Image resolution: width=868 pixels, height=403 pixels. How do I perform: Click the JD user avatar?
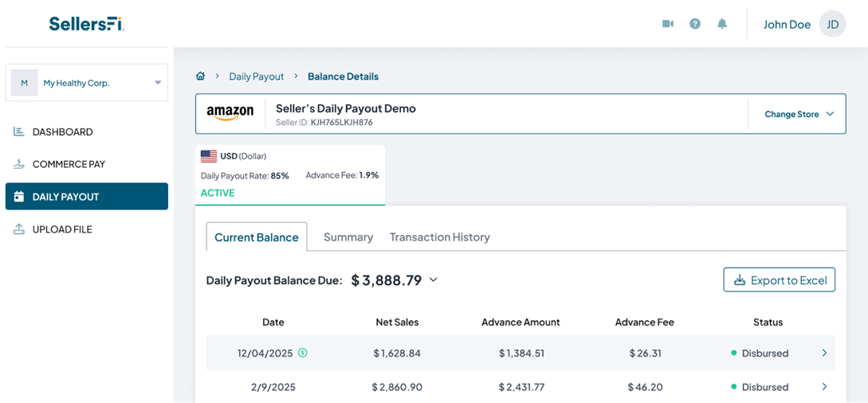(x=832, y=24)
